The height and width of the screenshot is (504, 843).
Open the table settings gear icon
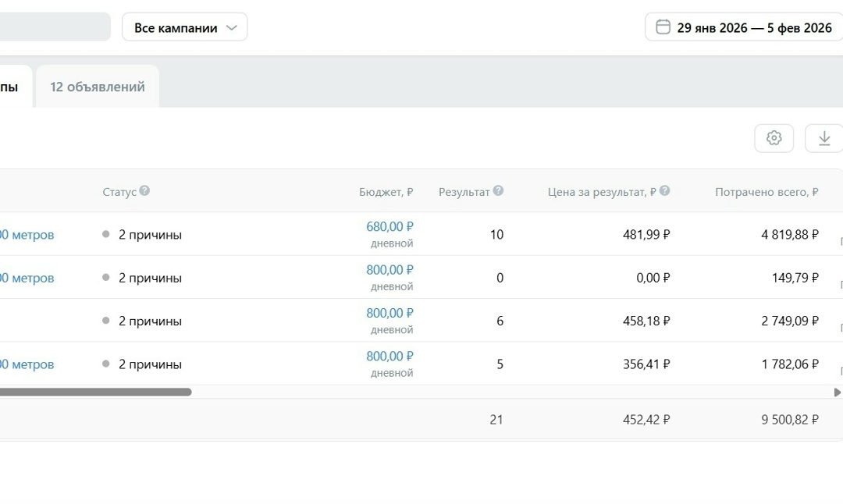tap(774, 138)
